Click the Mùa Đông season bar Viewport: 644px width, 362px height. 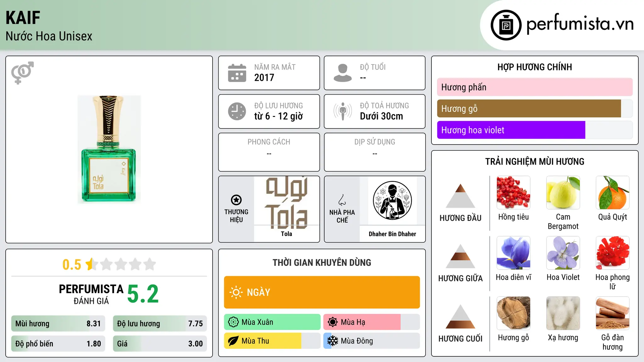click(x=372, y=341)
